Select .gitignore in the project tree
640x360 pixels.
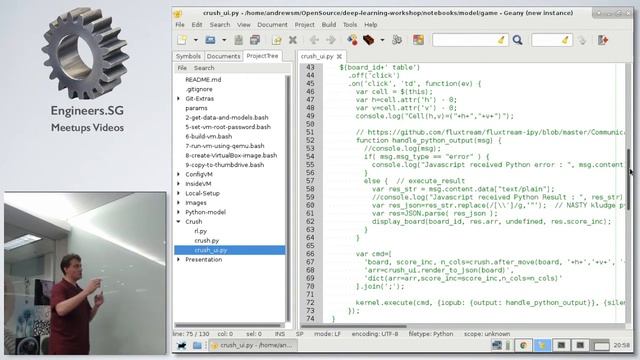pos(199,89)
